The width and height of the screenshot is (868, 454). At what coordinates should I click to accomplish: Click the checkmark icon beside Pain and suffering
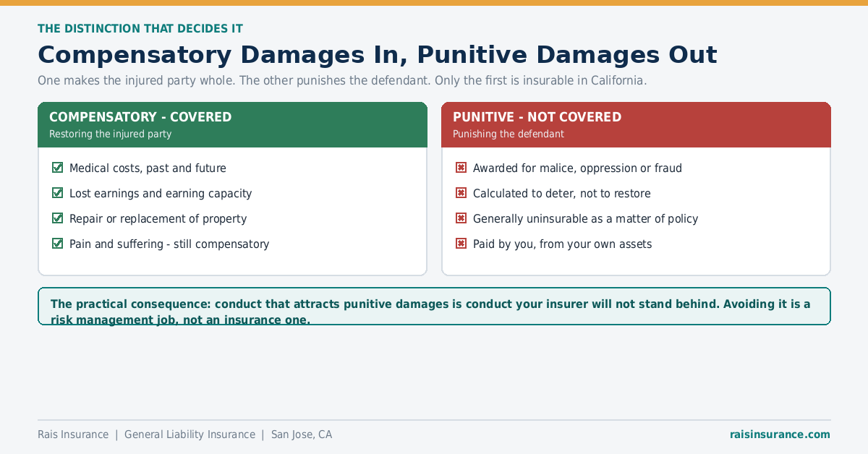point(58,244)
